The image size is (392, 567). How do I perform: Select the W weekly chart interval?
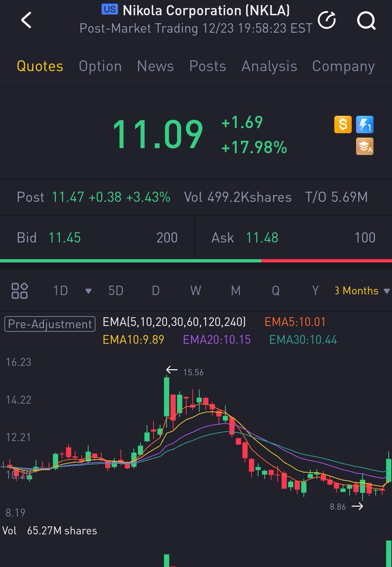click(x=196, y=291)
